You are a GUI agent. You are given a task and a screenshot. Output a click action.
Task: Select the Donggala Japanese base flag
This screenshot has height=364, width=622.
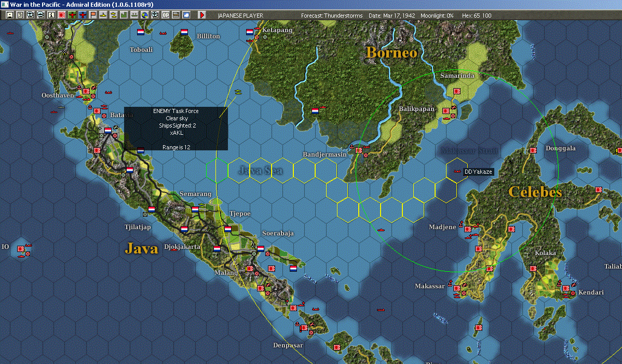tap(533, 150)
